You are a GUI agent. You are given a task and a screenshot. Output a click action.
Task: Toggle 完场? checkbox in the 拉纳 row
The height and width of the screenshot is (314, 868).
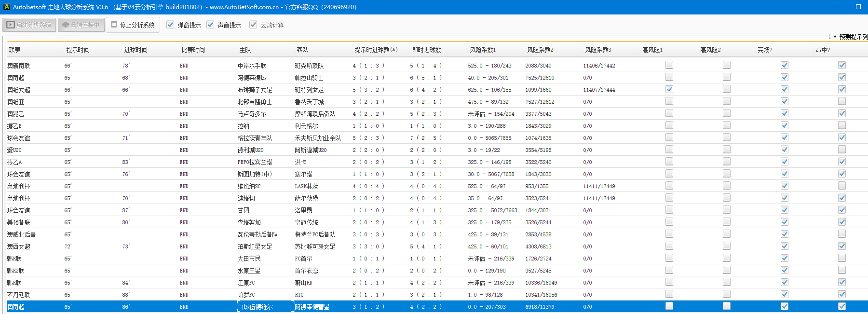(785, 125)
